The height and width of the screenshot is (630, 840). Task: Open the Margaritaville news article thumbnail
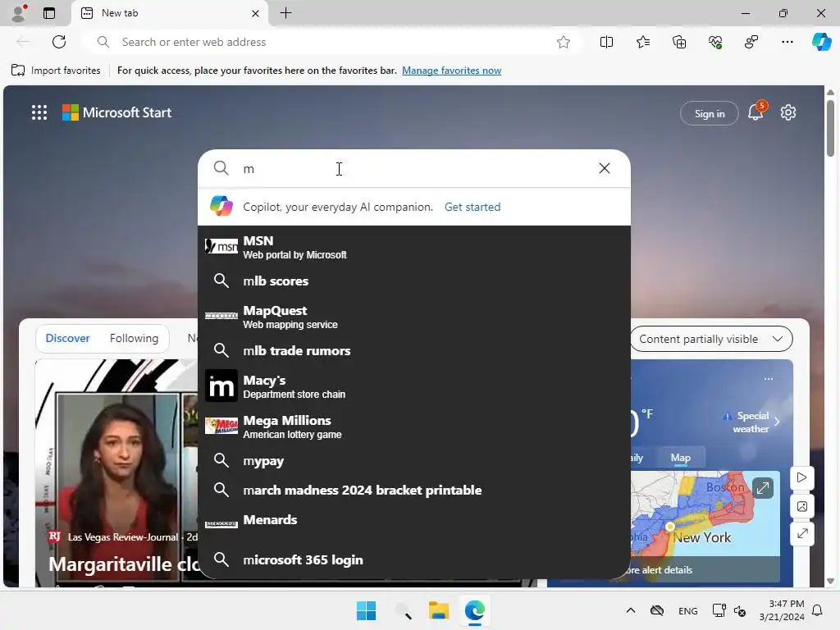tap(116, 473)
